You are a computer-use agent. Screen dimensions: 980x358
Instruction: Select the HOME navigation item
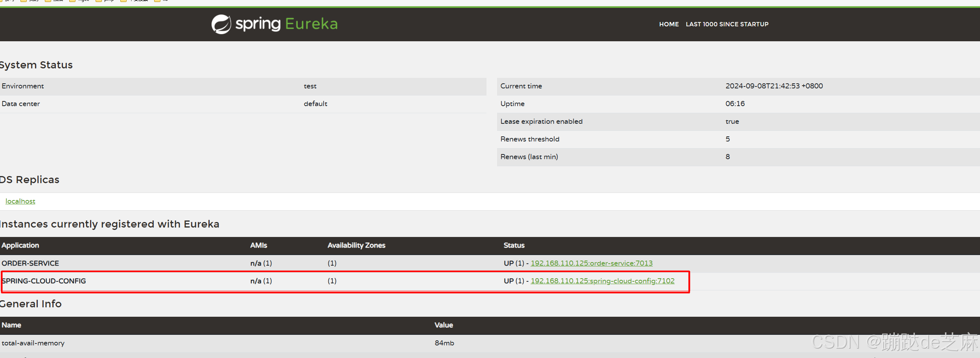(669, 24)
